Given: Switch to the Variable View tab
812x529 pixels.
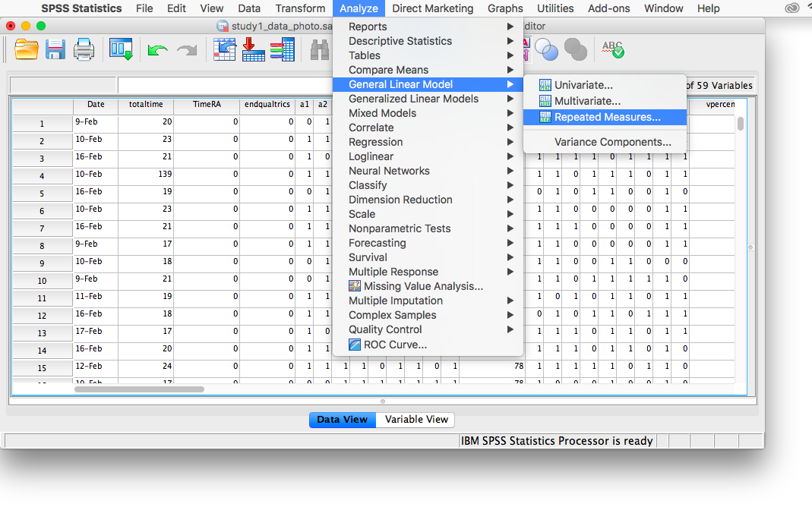Looking at the screenshot, I should (416, 419).
